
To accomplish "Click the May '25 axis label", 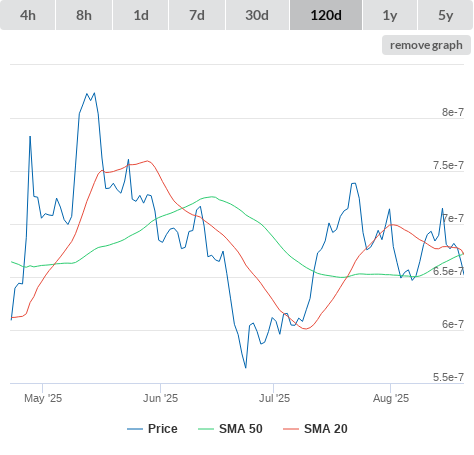I will [43, 398].
